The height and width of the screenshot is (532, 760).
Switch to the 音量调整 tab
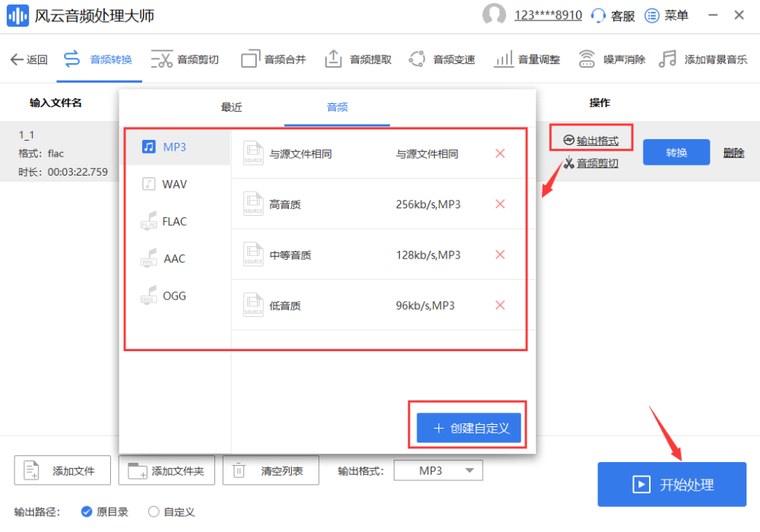tap(527, 59)
